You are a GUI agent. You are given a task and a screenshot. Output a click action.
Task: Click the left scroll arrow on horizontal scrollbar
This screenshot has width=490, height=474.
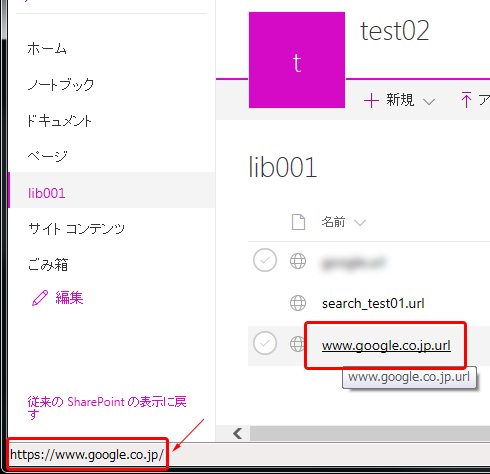tap(238, 433)
